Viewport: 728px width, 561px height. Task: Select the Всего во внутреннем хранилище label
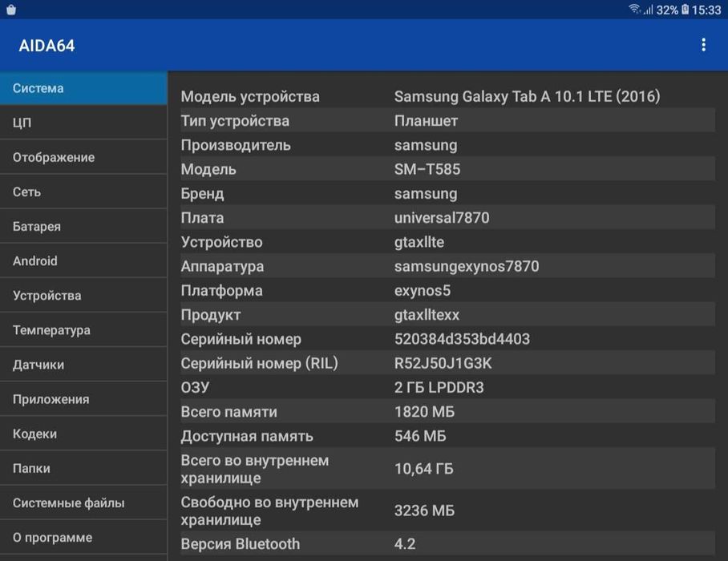click(x=254, y=469)
